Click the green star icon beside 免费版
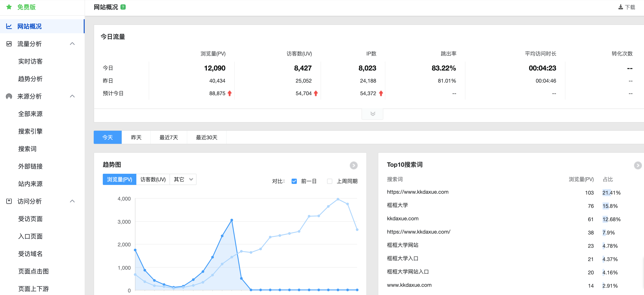Image resolution: width=644 pixels, height=295 pixels. 9,7
